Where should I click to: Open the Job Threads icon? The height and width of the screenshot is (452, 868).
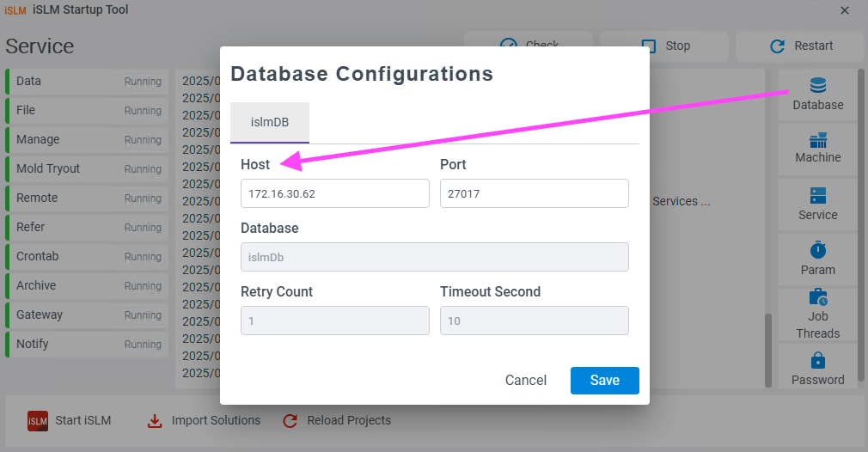click(x=817, y=297)
